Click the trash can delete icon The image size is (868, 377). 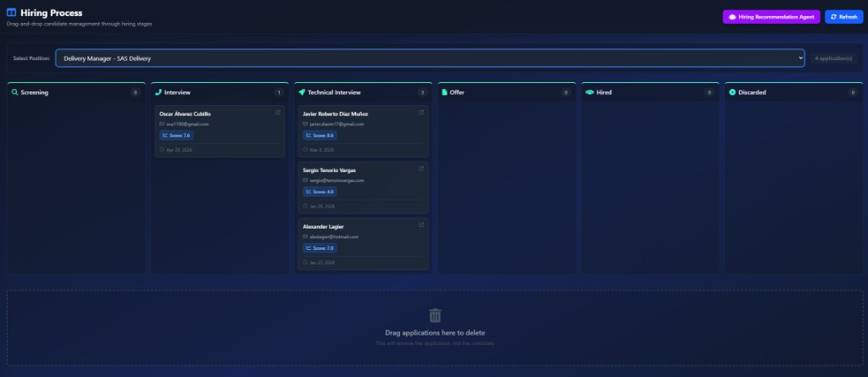(435, 315)
